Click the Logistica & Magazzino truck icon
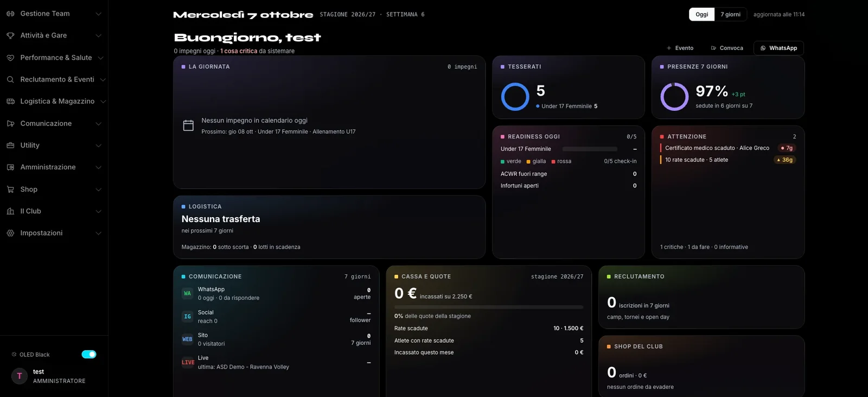Viewport: 868px width, 397px height. pos(10,101)
